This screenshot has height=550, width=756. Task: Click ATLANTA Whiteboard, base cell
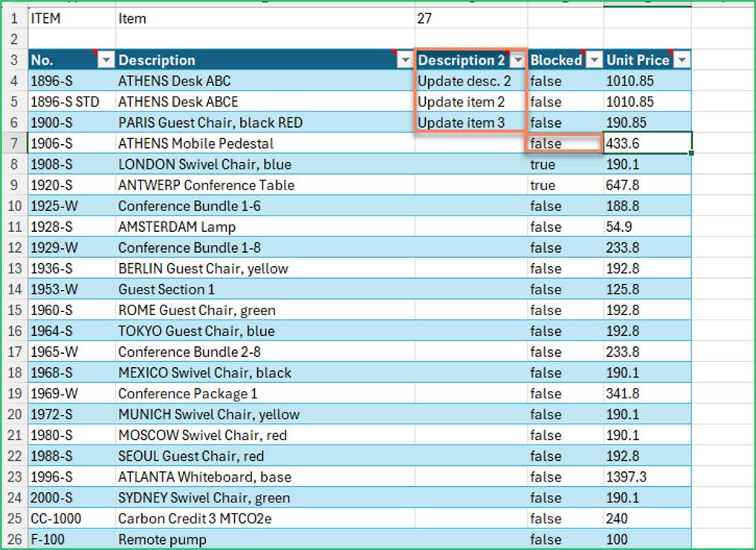click(265, 476)
